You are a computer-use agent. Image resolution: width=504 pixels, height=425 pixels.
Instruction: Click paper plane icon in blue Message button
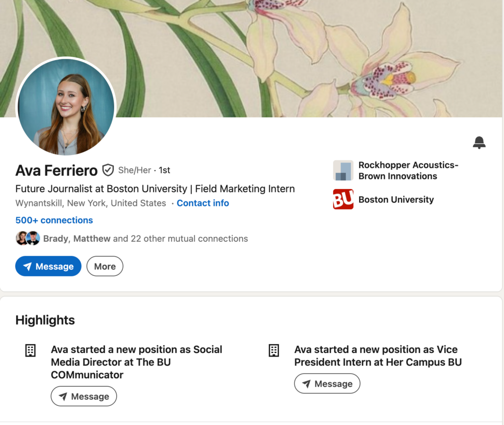coord(28,266)
